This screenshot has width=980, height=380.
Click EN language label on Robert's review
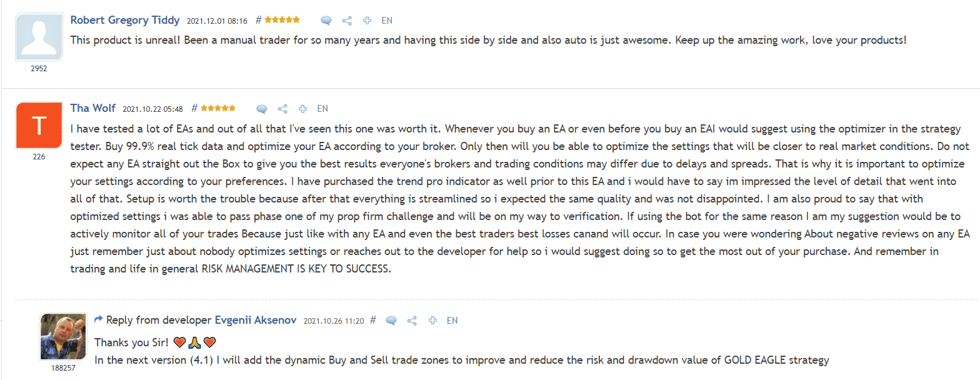[387, 20]
